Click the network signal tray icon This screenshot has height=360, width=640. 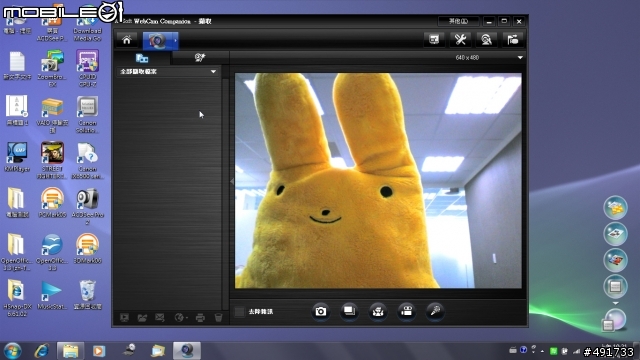pos(576,351)
